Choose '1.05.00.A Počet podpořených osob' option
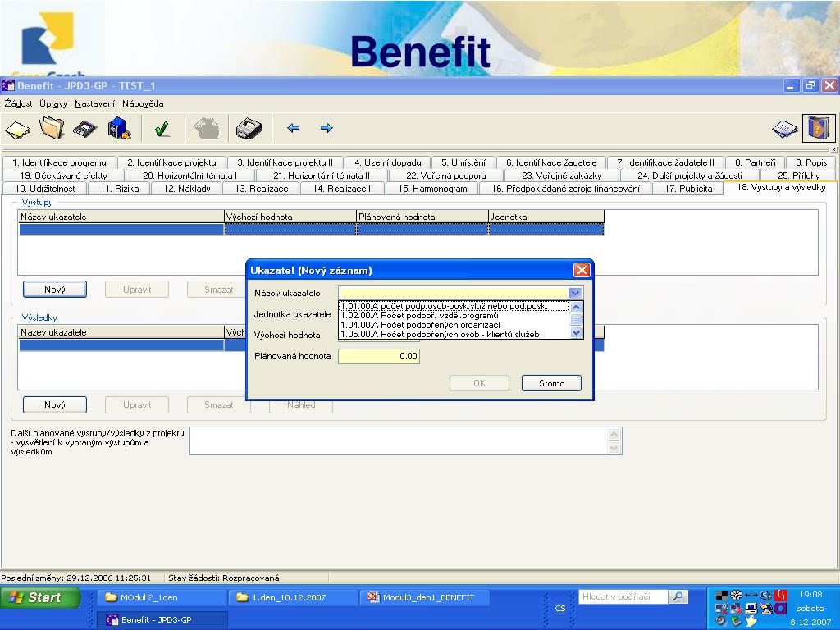 (454, 334)
